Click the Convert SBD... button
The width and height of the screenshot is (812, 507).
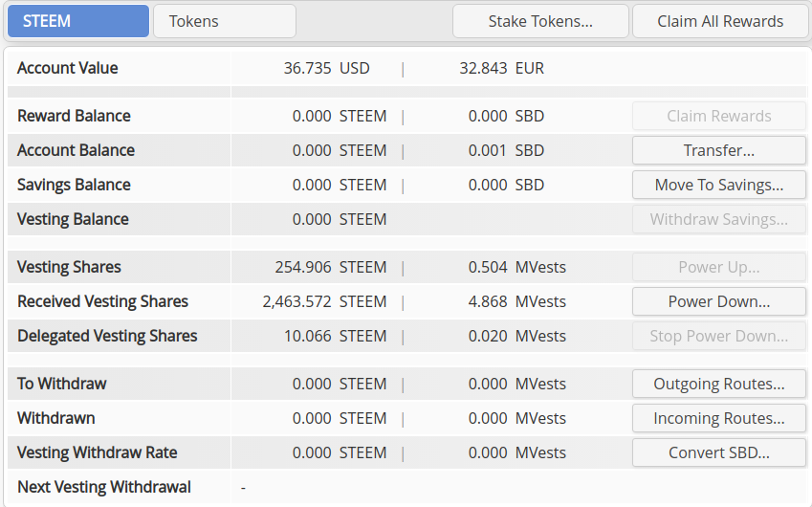pyautogui.click(x=719, y=452)
